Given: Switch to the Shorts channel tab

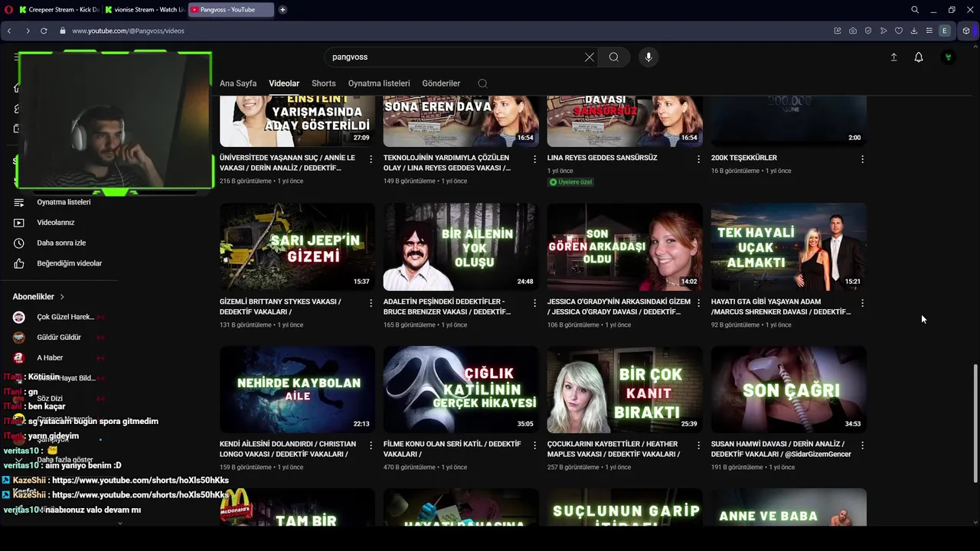Looking at the screenshot, I should (324, 83).
